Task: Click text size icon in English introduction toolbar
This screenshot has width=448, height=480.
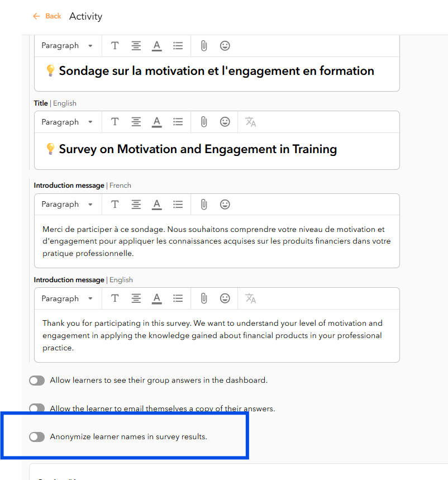Action: [x=115, y=298]
